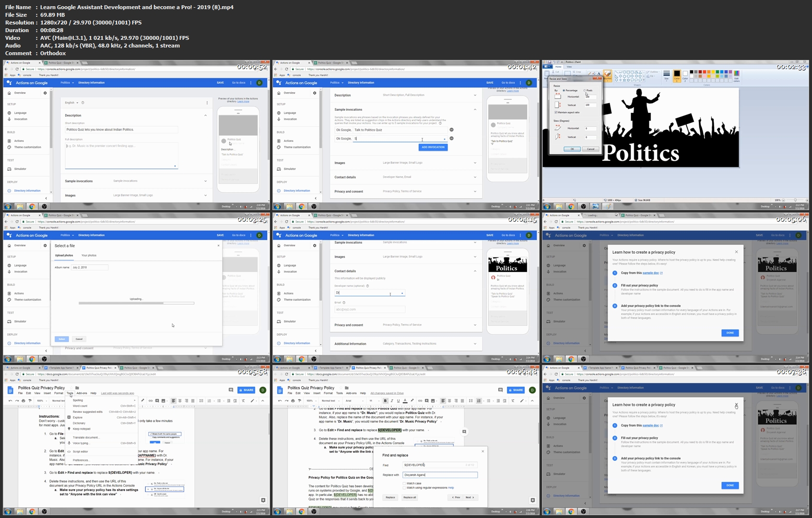Screen dimensions: 812x518
Task: Click Resize Horizontal value field in Paint
Action: point(590,96)
